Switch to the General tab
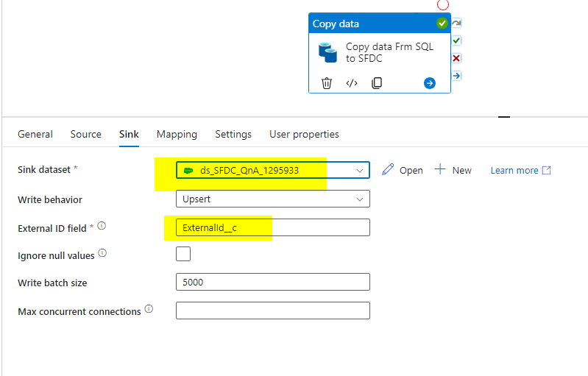Viewport: 588px width, 376px height. [x=35, y=134]
